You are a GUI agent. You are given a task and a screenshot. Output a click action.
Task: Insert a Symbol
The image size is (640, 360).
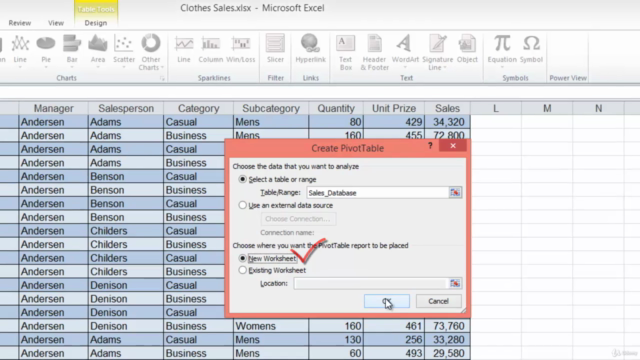tap(531, 50)
